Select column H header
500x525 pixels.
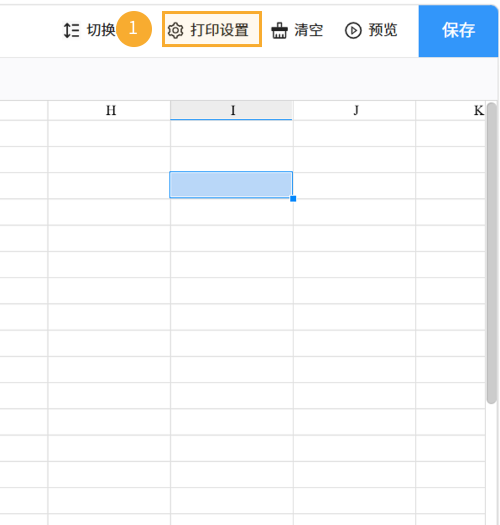pos(109,110)
